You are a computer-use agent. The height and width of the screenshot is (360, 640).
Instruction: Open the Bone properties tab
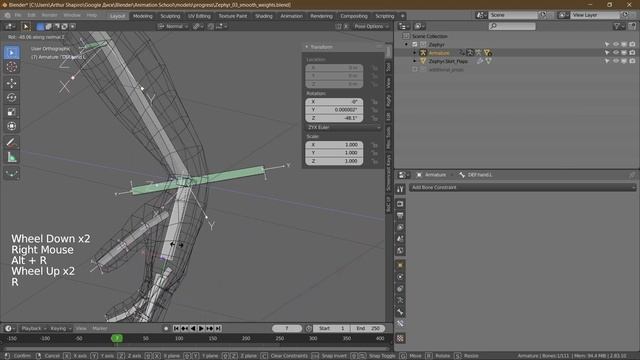click(x=400, y=313)
